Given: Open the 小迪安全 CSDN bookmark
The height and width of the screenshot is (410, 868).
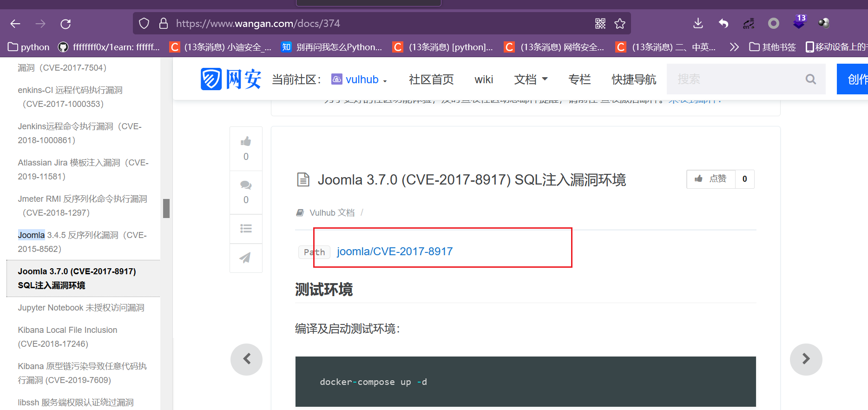Looking at the screenshot, I should click(221, 47).
